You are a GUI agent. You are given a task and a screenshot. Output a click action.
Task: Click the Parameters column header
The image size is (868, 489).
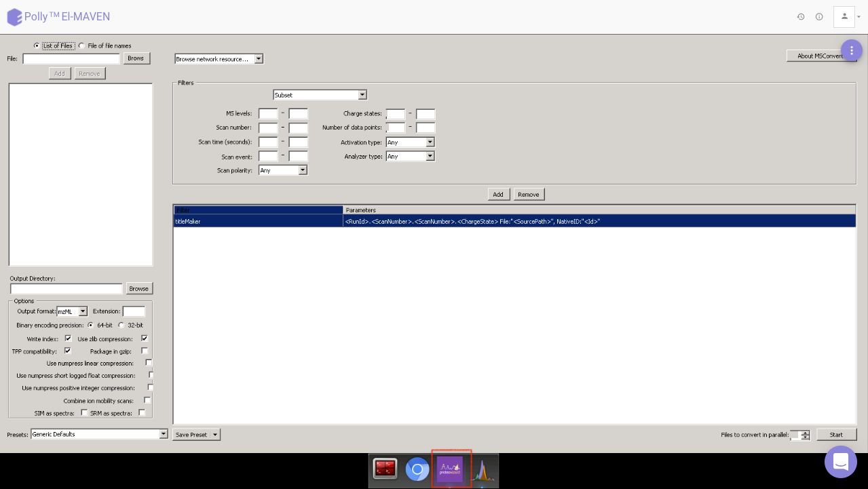click(599, 210)
